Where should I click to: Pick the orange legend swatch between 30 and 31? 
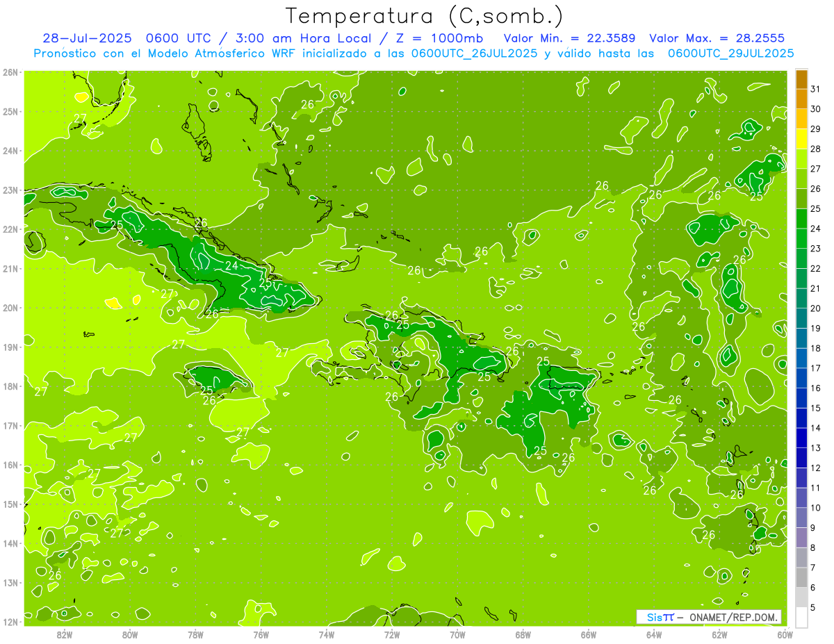pyautogui.click(x=801, y=99)
